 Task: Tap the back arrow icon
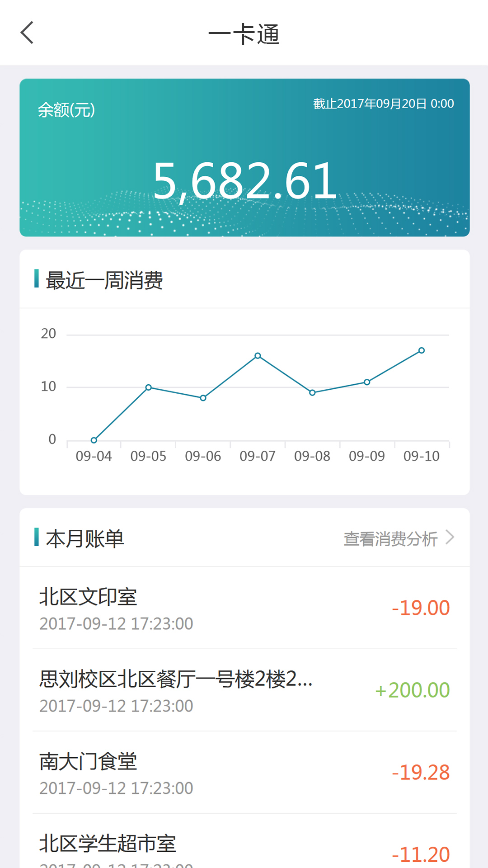click(28, 33)
